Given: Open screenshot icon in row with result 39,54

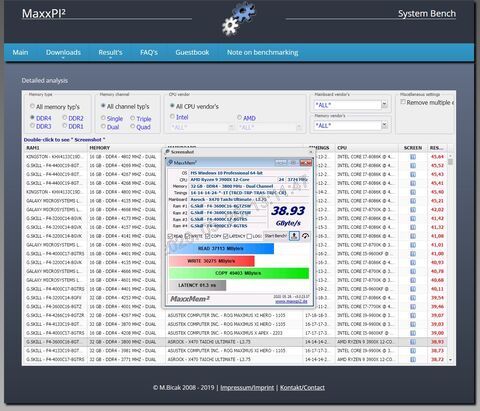Looking at the screenshot, I should point(413,298).
